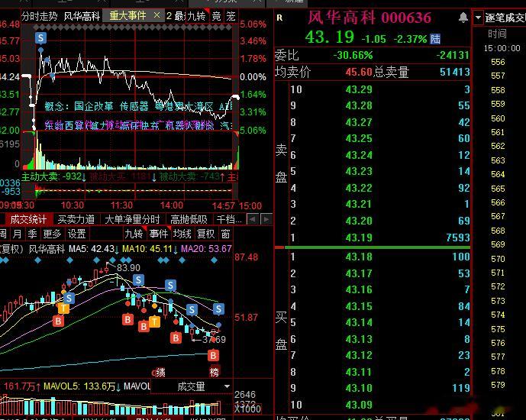Select sell level 10 price 43.29
The height and width of the screenshot is (420, 526).
tap(359, 89)
